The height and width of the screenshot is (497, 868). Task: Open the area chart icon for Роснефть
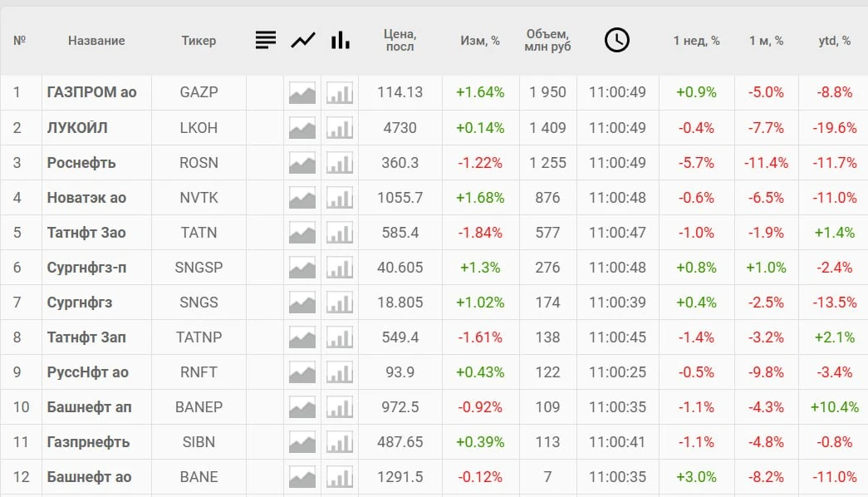(x=302, y=163)
